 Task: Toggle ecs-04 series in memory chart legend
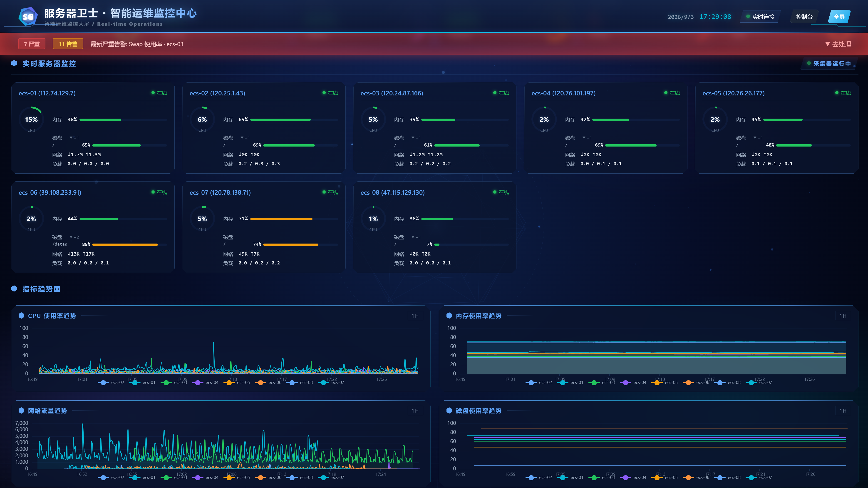[x=633, y=383]
